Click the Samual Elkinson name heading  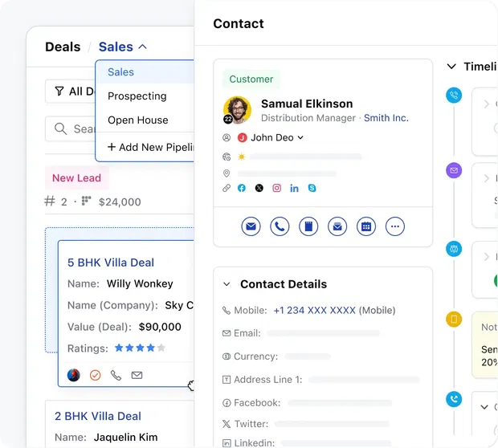(x=307, y=104)
